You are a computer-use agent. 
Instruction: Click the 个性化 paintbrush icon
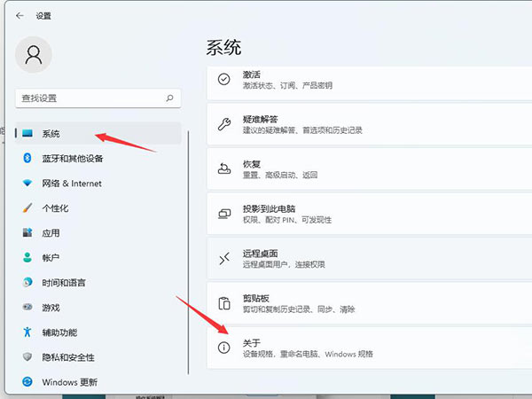click(27, 208)
